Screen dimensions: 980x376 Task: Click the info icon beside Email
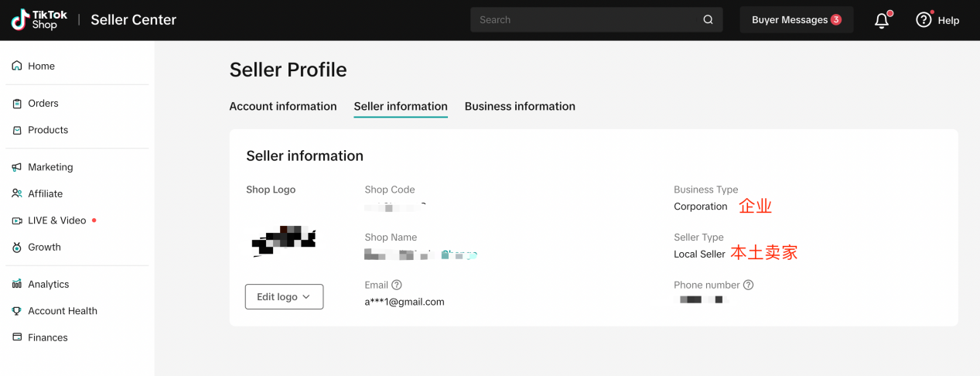tap(397, 285)
